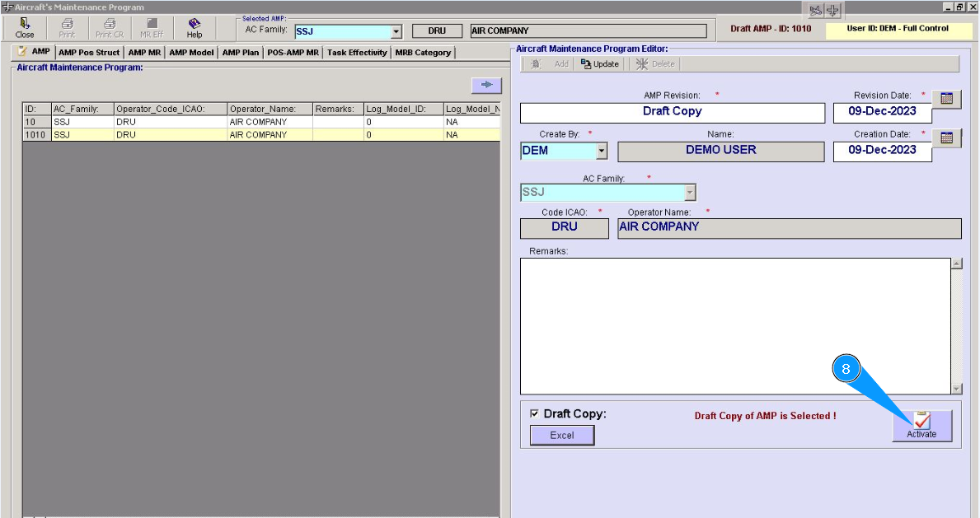Click the Remarks scrollbar up arrow
The width and height of the screenshot is (980, 518).
(956, 264)
